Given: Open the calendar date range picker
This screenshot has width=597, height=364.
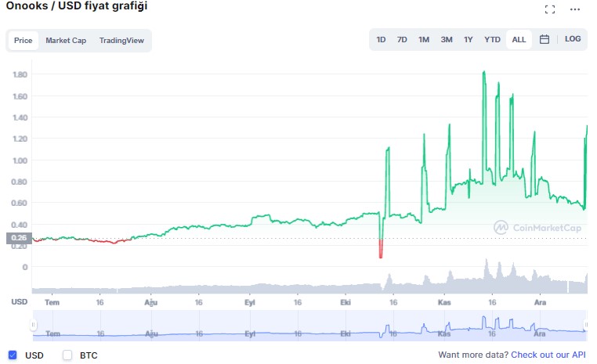Looking at the screenshot, I should [544, 39].
